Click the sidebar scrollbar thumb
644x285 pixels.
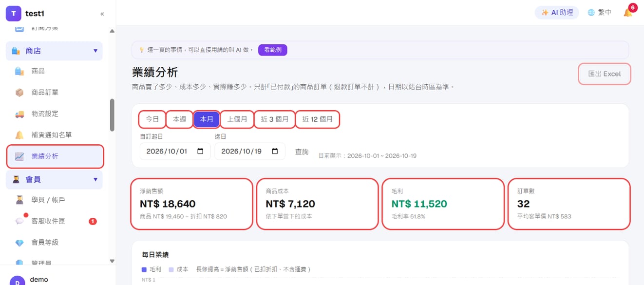(112, 115)
